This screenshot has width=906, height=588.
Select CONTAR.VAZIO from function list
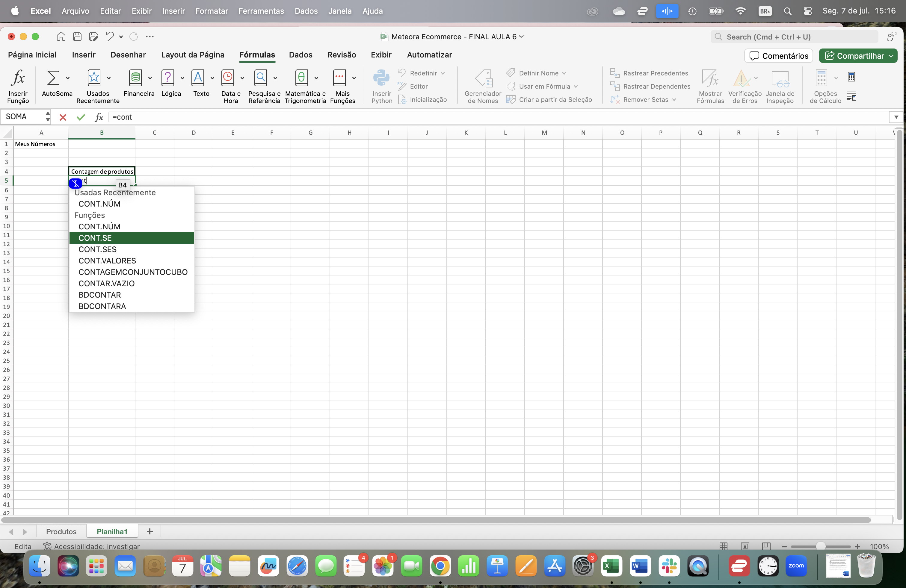[132, 284]
